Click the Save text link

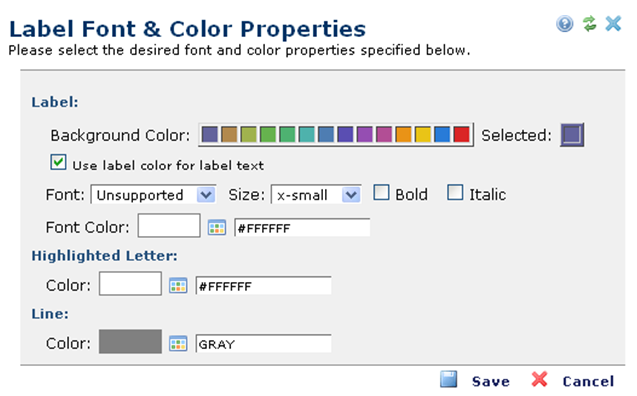[x=491, y=381]
